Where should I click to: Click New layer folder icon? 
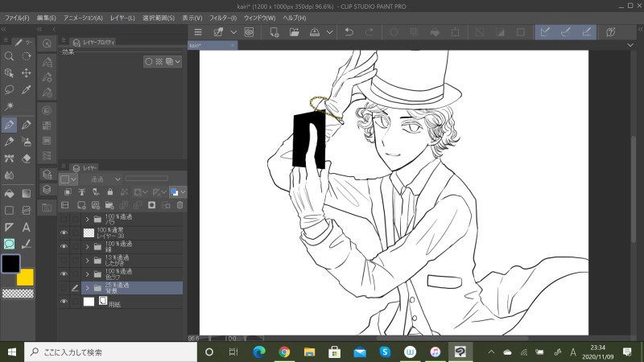[x=109, y=205]
